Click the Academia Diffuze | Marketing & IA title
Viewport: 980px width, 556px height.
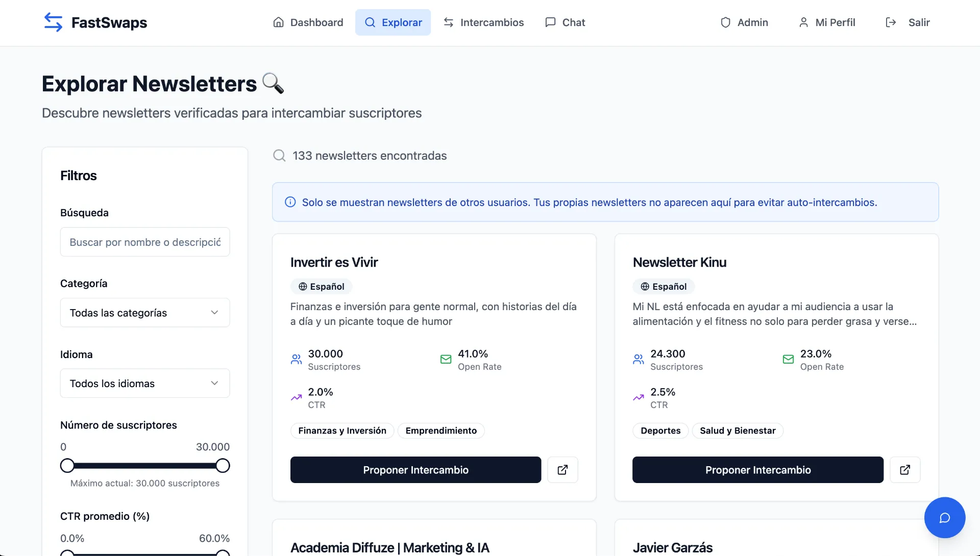389,547
